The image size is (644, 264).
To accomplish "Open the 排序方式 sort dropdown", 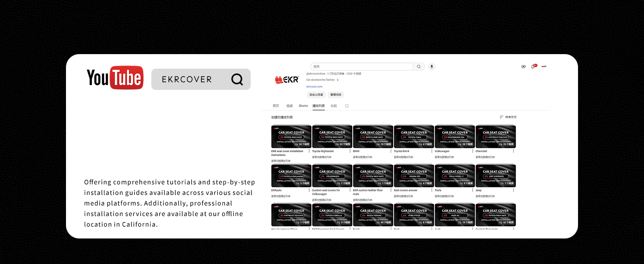I will [508, 117].
